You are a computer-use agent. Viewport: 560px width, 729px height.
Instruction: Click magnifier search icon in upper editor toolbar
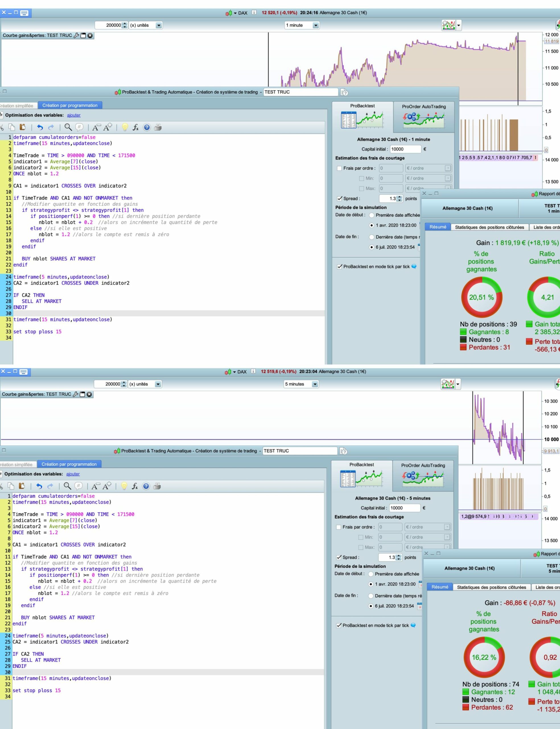[68, 127]
